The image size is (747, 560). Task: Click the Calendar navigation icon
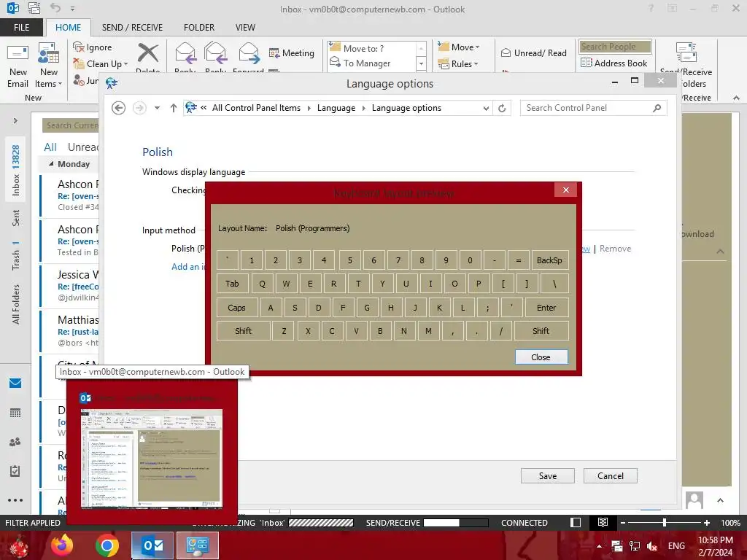[x=15, y=413]
